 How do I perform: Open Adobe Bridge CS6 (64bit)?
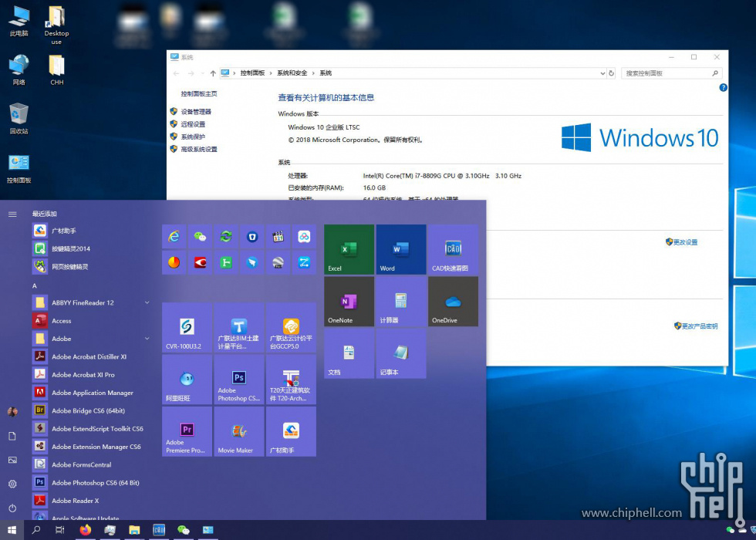92,410
